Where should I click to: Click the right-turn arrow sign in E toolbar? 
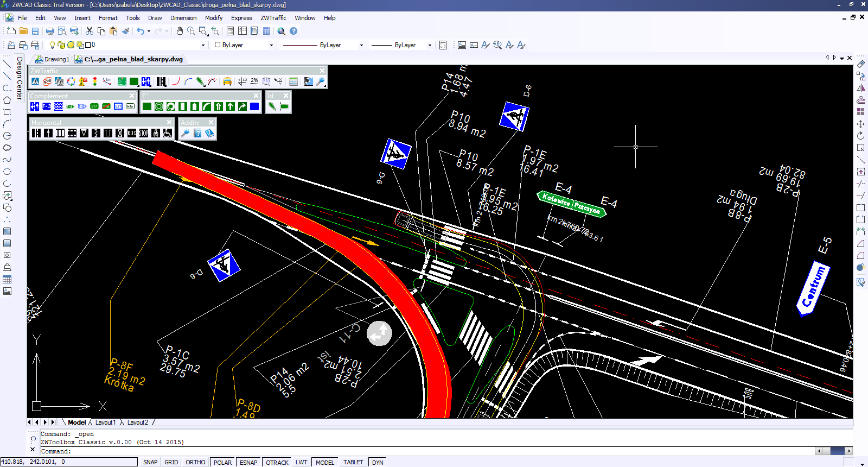coord(242,106)
